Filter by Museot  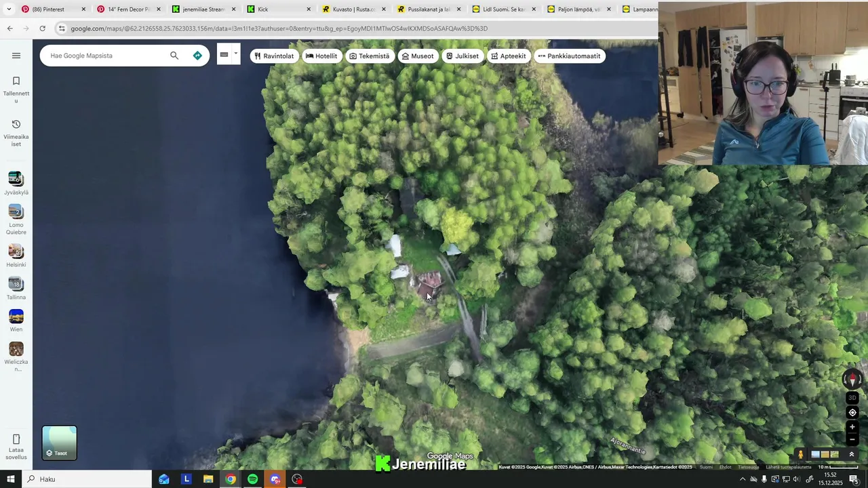[x=418, y=56]
